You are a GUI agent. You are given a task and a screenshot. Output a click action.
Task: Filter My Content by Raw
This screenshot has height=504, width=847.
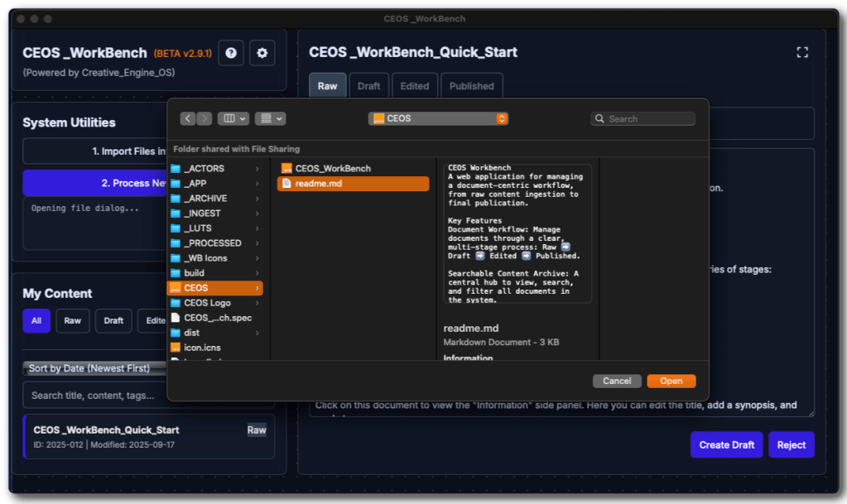(x=73, y=321)
